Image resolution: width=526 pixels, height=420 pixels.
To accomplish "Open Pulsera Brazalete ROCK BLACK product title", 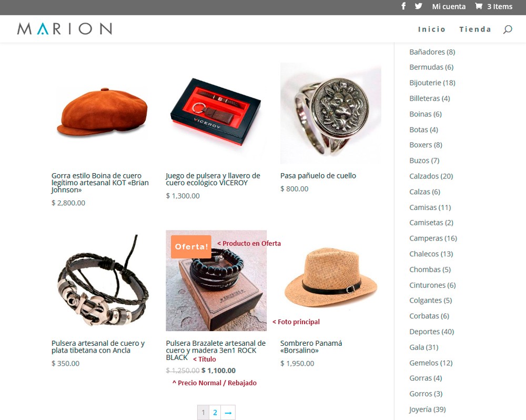I will click(x=216, y=350).
